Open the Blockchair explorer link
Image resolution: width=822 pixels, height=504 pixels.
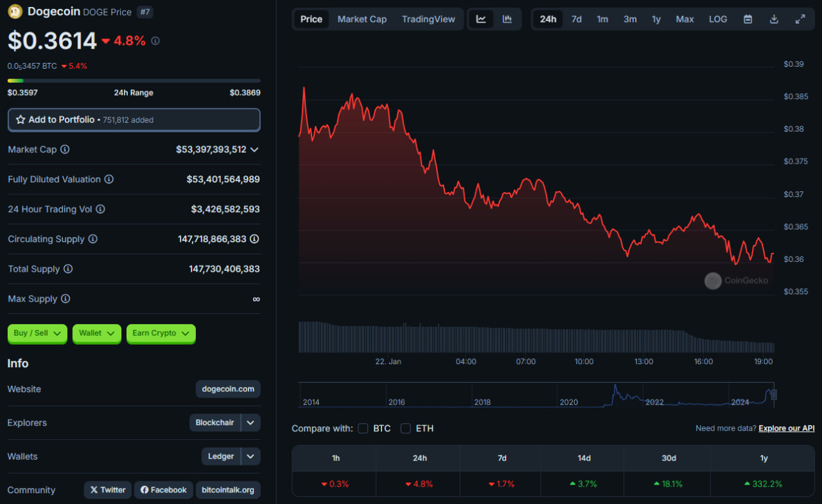click(x=215, y=422)
